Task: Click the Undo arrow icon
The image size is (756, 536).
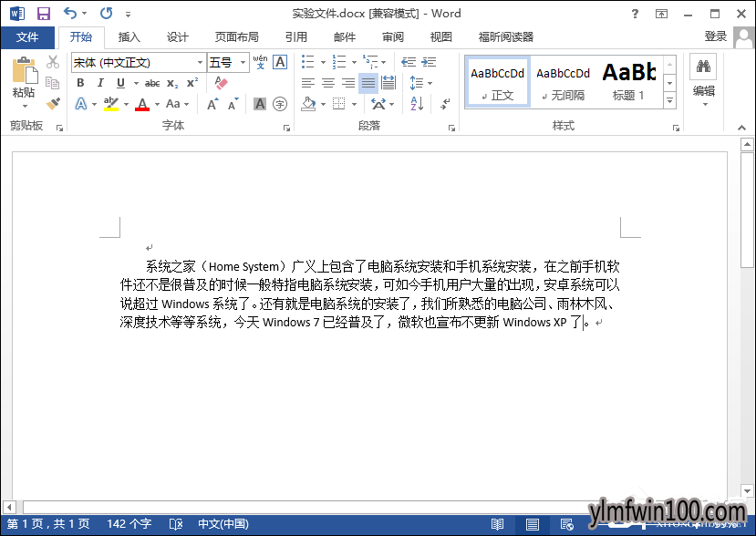Action: [70, 13]
